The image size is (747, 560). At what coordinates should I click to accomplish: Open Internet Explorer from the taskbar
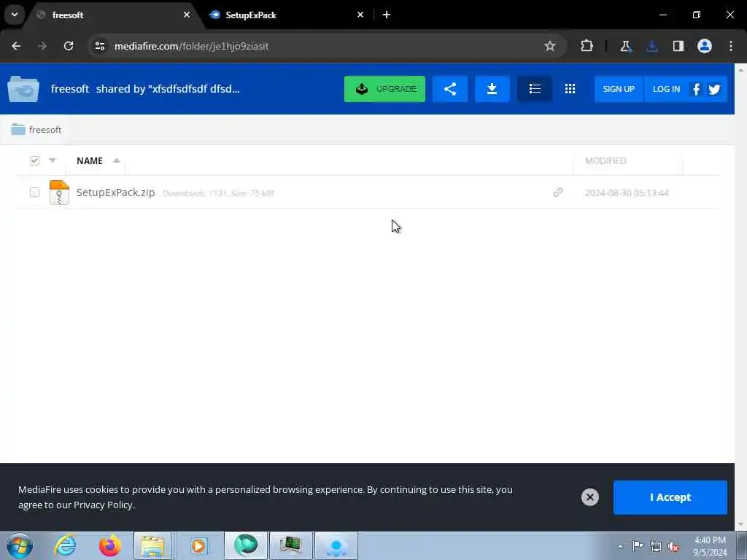coord(65,545)
